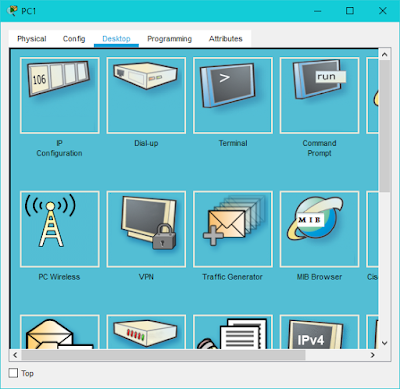Click the horizontal scrollbar thumb
Image resolution: width=400 pixels, height=389 pixels.
[163, 355]
